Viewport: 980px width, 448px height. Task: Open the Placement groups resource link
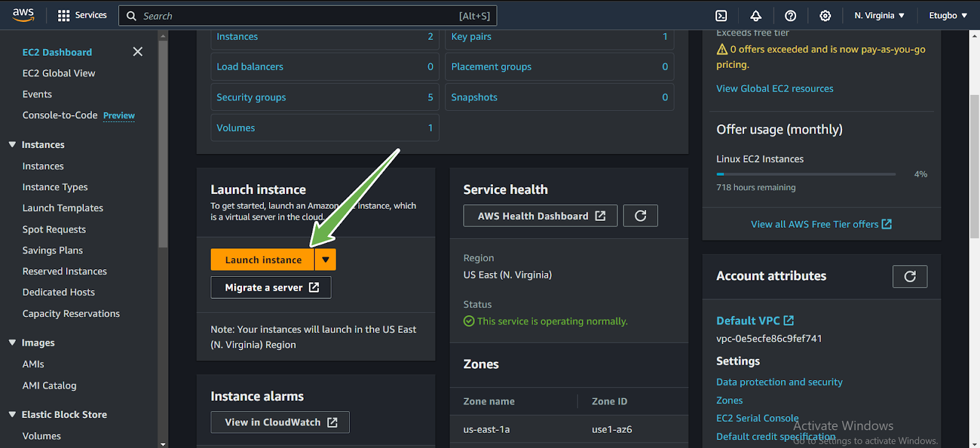tap(491, 66)
